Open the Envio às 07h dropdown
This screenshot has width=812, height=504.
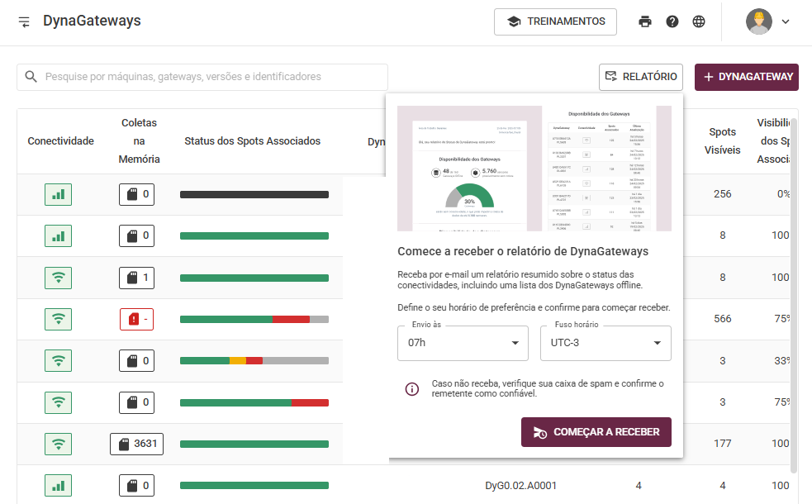click(463, 343)
